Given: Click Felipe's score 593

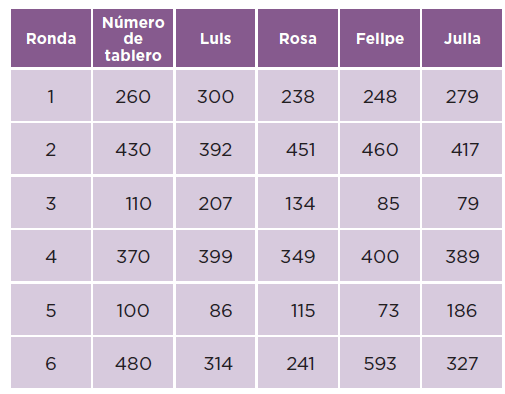Looking at the screenshot, I should click(380, 363).
